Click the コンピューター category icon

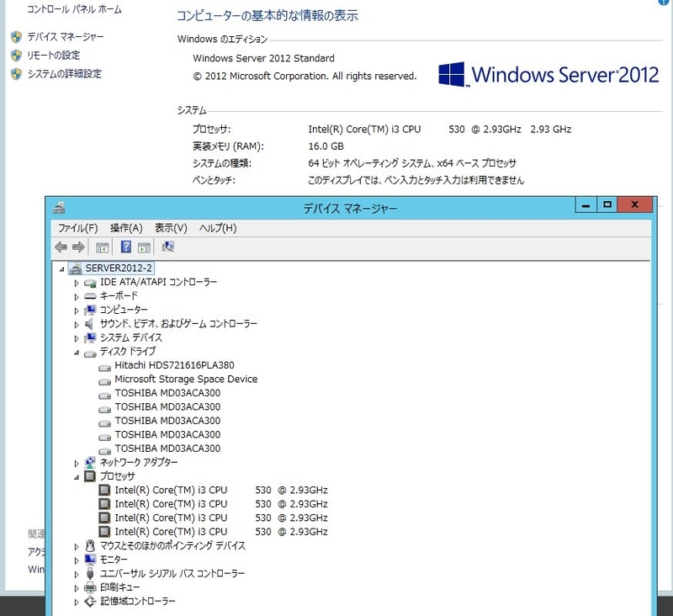(x=90, y=310)
